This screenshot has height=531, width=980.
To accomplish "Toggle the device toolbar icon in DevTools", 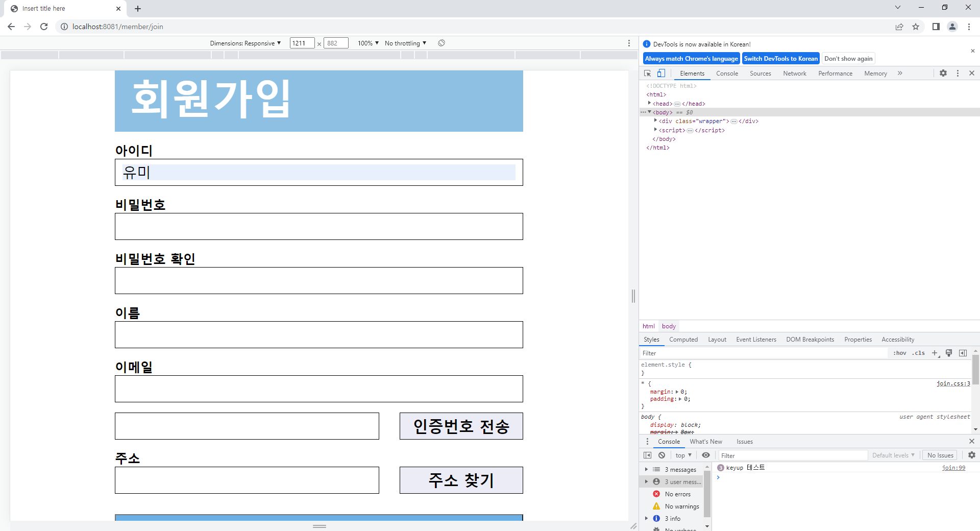I will [x=661, y=74].
